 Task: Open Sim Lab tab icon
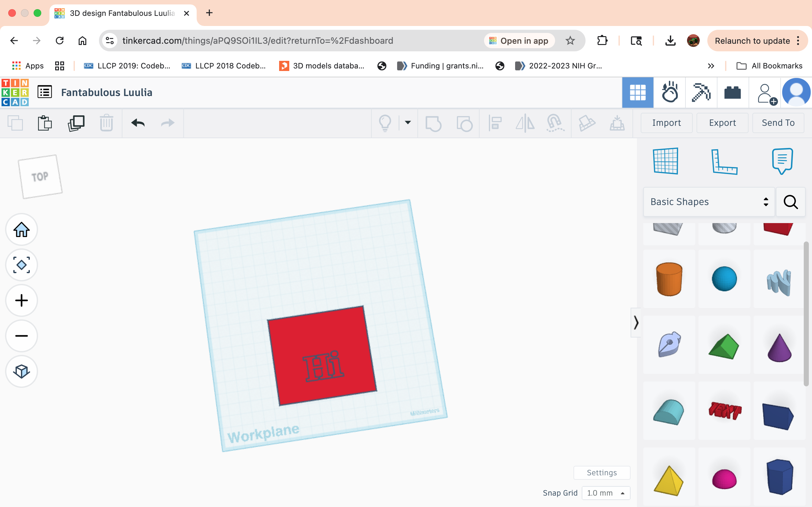click(x=669, y=93)
